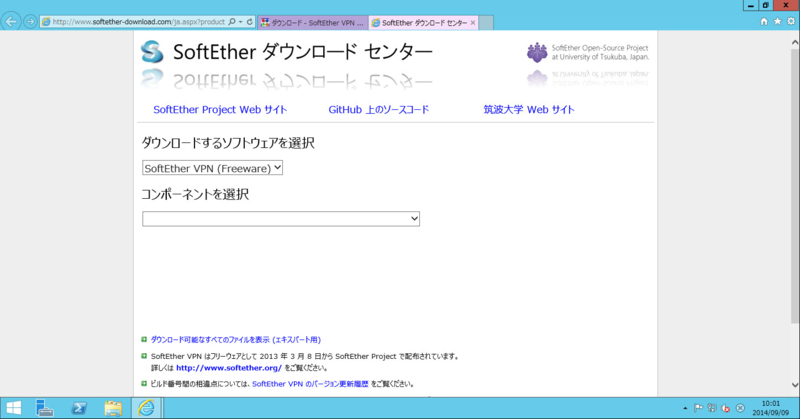This screenshot has width=800, height=419.
Task: Open File Explorer from the taskbar
Action: tap(113, 408)
